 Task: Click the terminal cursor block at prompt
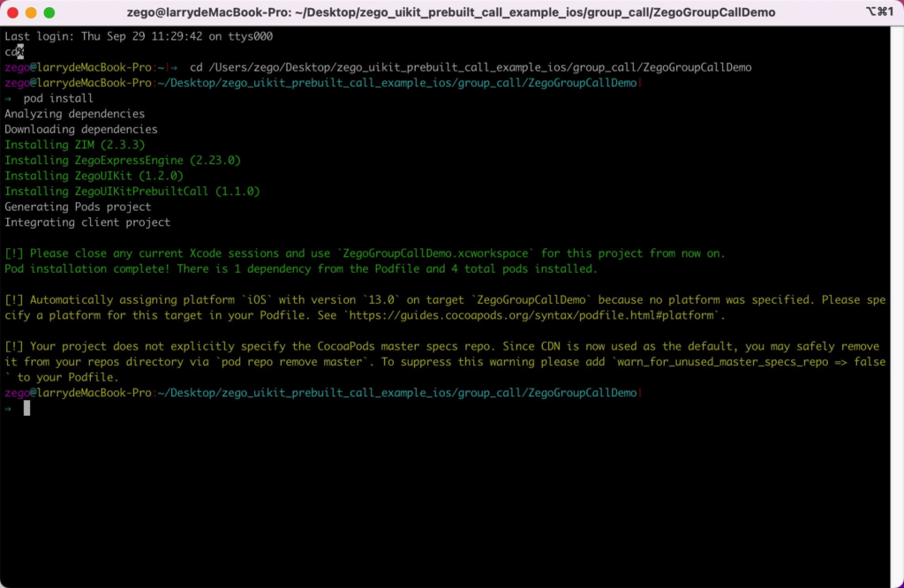coord(26,409)
